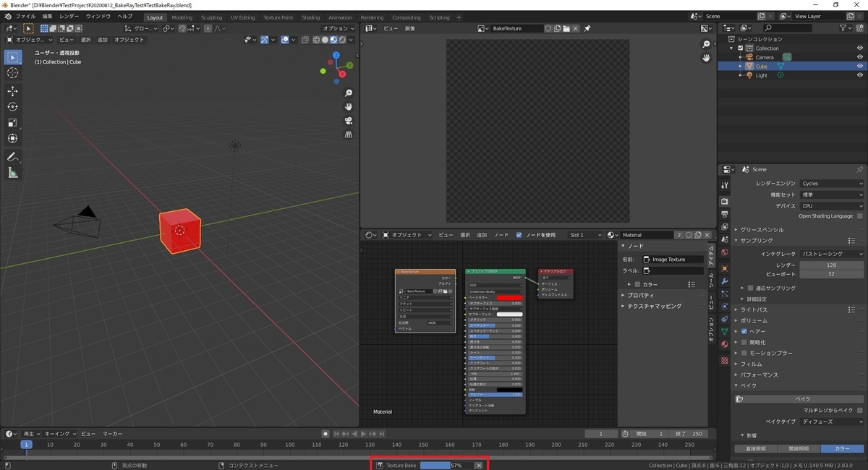Viewport: 868px width, 470px height.
Task: Click the viewport zoom magnifier icon
Action: [349, 93]
